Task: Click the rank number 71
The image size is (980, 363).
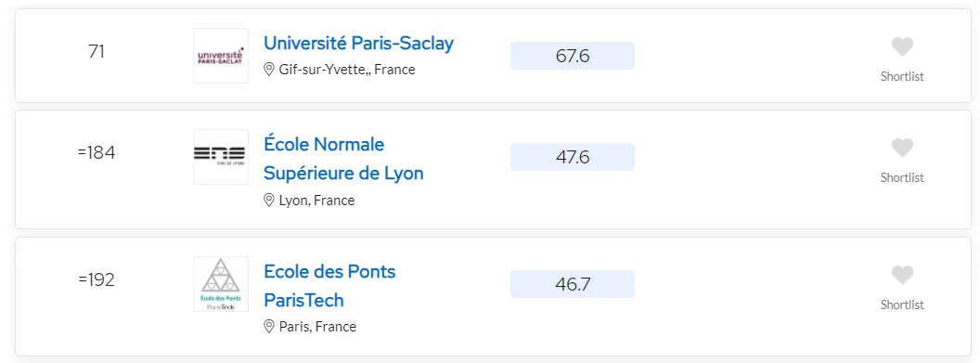Action: coord(97,51)
